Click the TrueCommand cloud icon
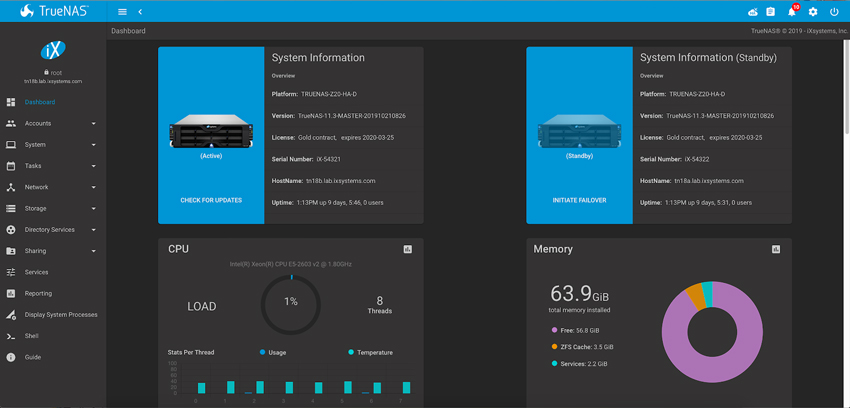This screenshot has height=408, width=850. 752,12
